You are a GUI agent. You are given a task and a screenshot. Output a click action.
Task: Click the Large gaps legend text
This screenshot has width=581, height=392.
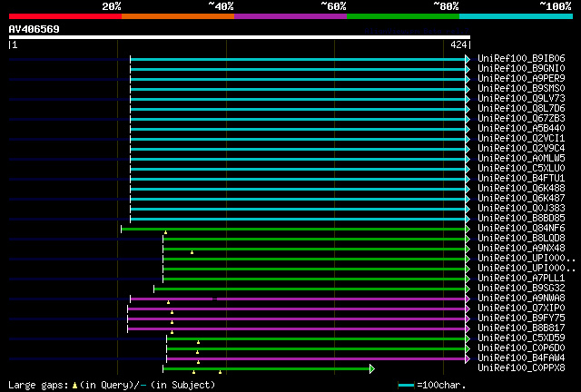pos(112,386)
